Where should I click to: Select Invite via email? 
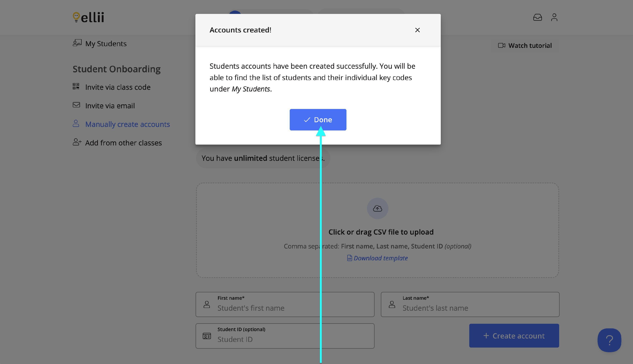click(x=110, y=106)
